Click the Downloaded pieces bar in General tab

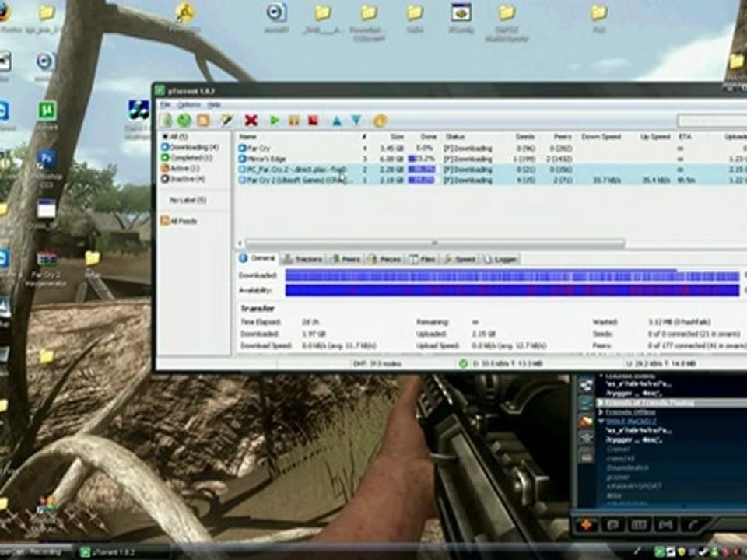point(512,275)
